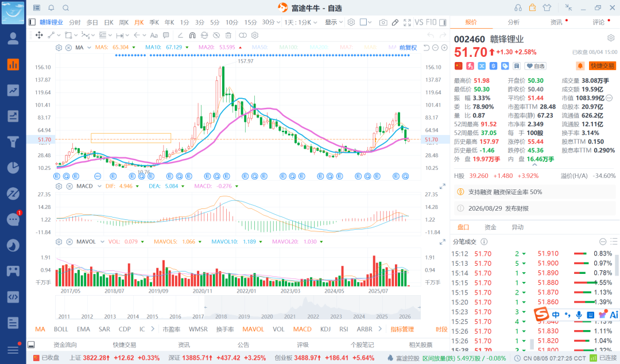Toggle 自选 watchlist heart button

click(x=536, y=66)
